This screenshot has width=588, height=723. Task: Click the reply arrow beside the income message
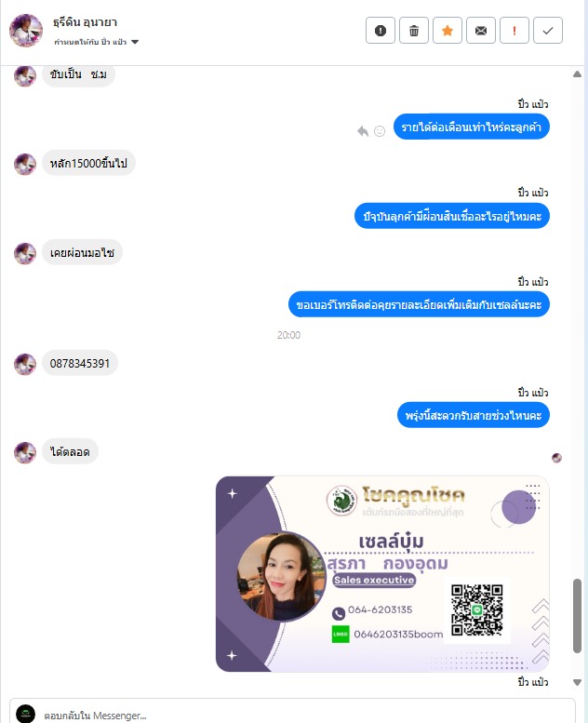[x=363, y=131]
